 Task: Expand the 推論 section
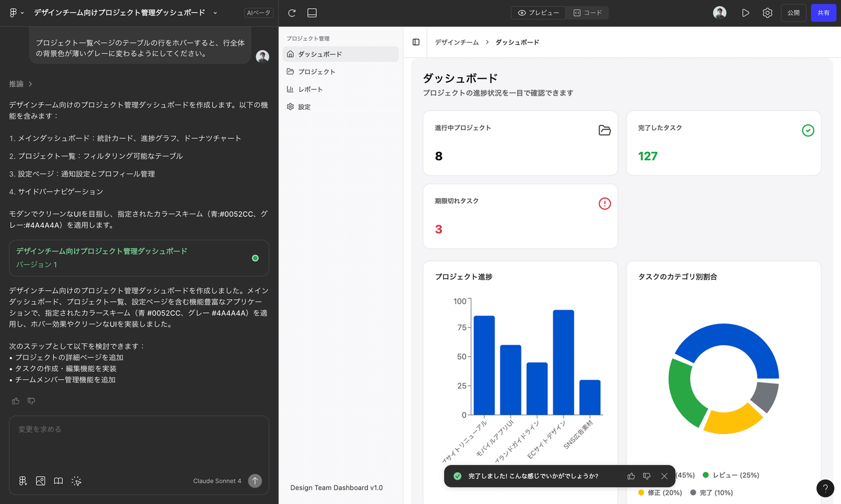tap(20, 84)
